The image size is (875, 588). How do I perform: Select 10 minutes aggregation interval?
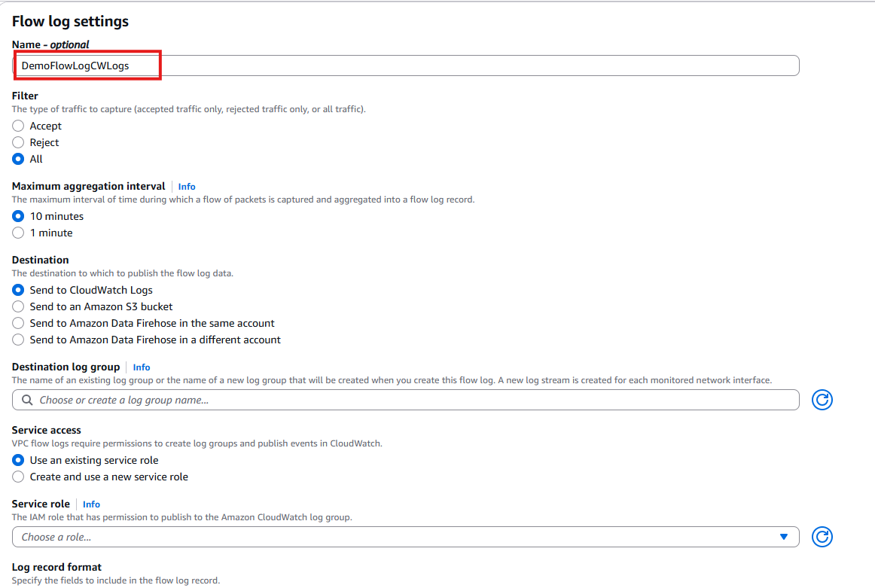click(19, 216)
